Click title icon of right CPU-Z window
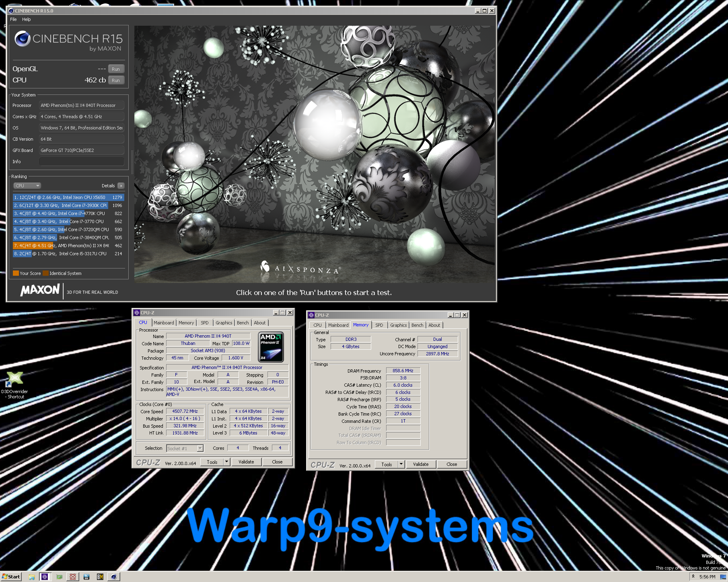The height and width of the screenshot is (582, 728). (x=311, y=315)
